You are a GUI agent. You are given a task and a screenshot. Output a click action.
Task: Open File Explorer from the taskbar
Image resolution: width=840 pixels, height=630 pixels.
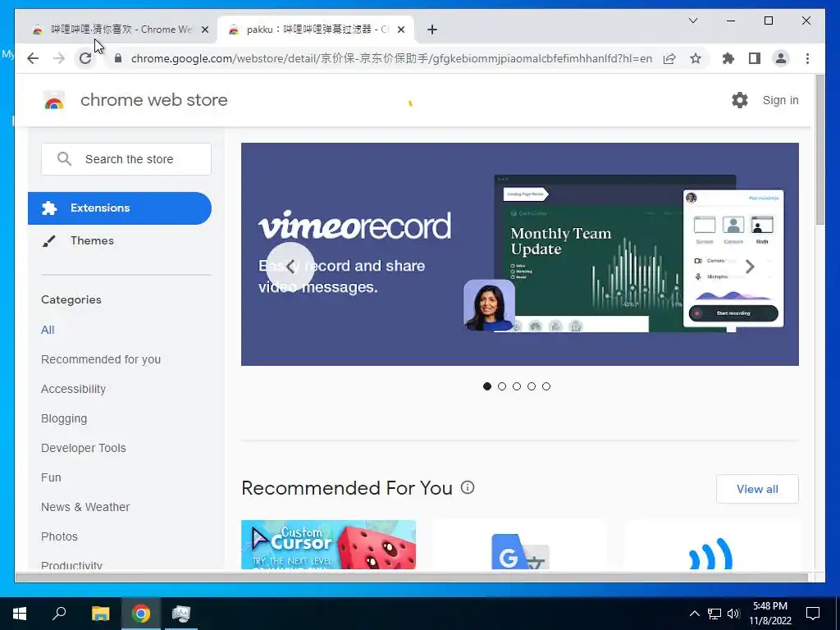[x=100, y=614]
